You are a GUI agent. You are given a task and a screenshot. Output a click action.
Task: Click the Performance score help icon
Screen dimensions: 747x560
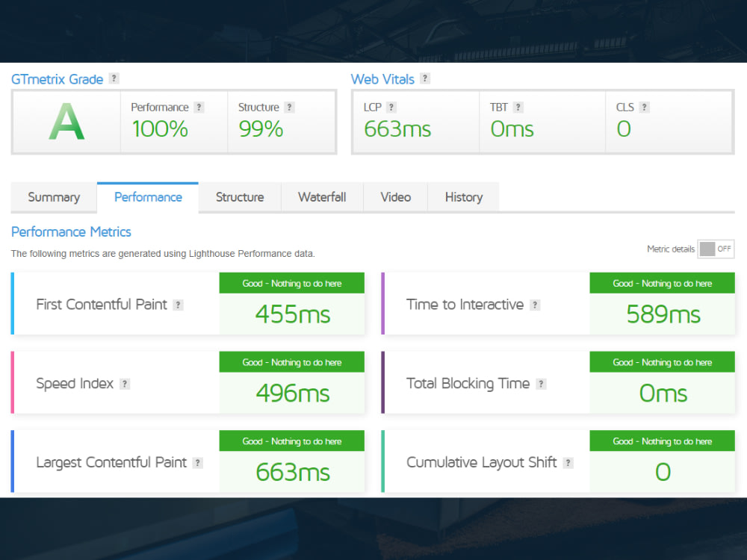(199, 107)
